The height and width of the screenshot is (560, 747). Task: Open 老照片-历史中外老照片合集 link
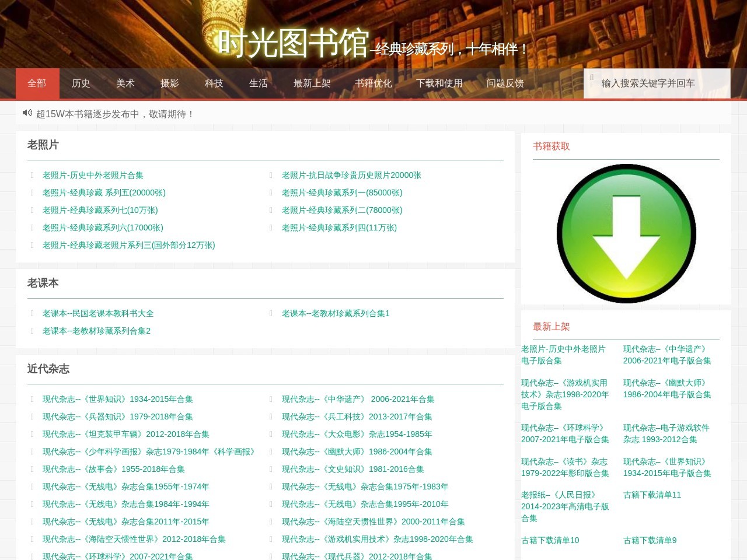point(93,175)
